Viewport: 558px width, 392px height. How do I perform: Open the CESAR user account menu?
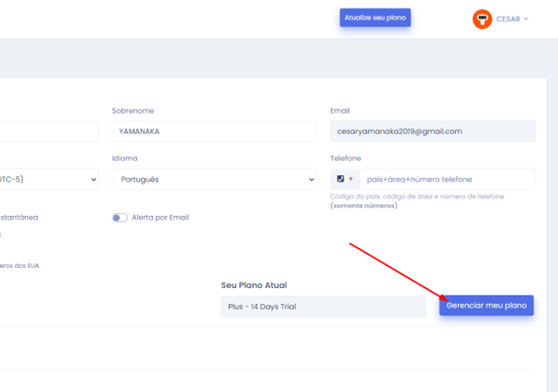pos(508,19)
